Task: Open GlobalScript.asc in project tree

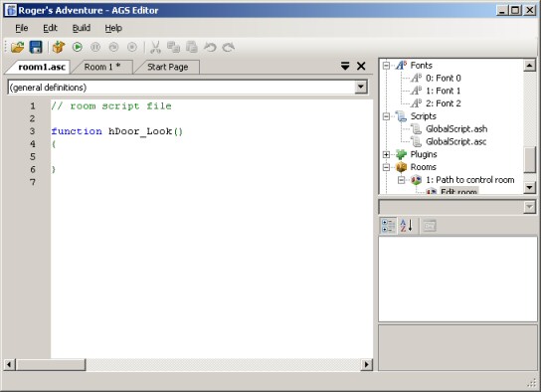Action: coord(456,142)
